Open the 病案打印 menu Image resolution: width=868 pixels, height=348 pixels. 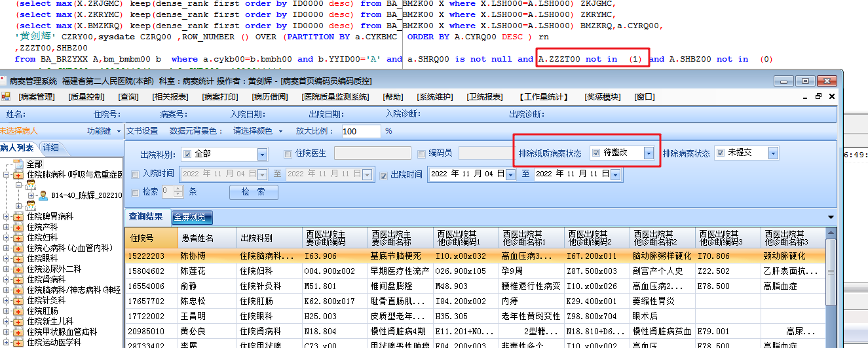[221, 97]
